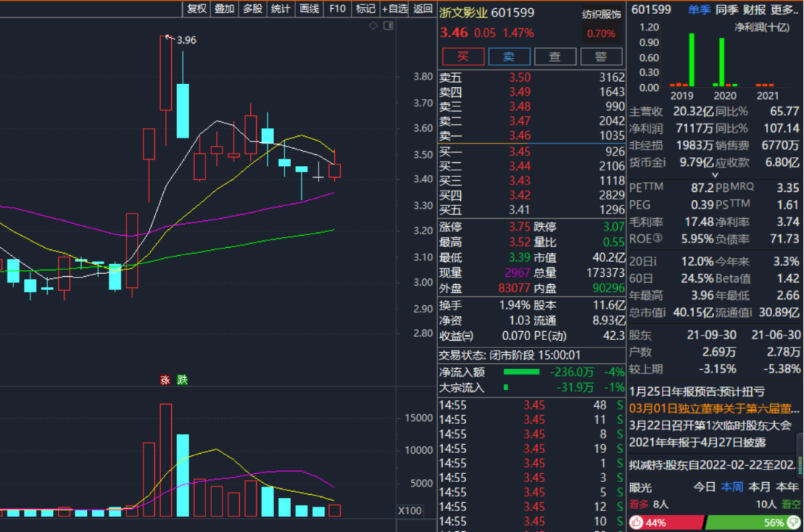Select 本年 sentiment period
This screenshot has height=532, width=804.
click(x=787, y=487)
